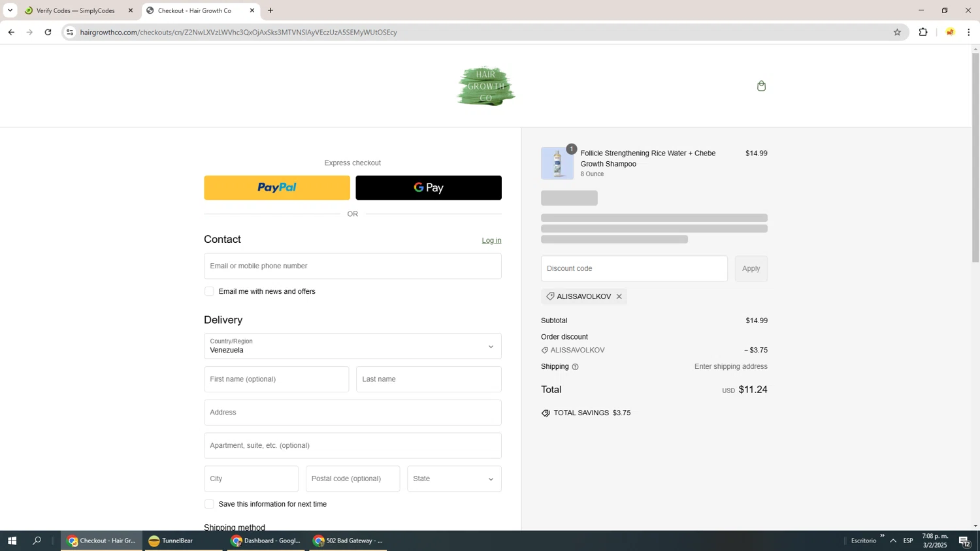980x551 pixels.
Task: Click the product name Follicle Strengthening Rice Water
Action: 648,158
